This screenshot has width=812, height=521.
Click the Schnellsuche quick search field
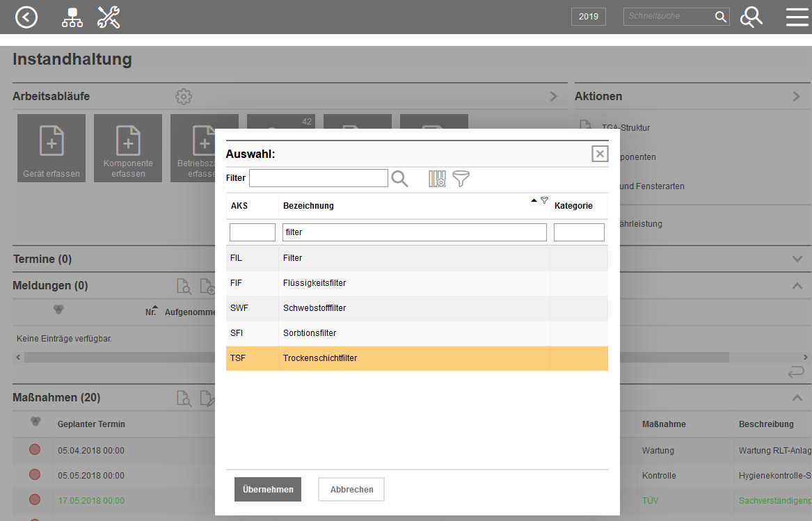668,17
